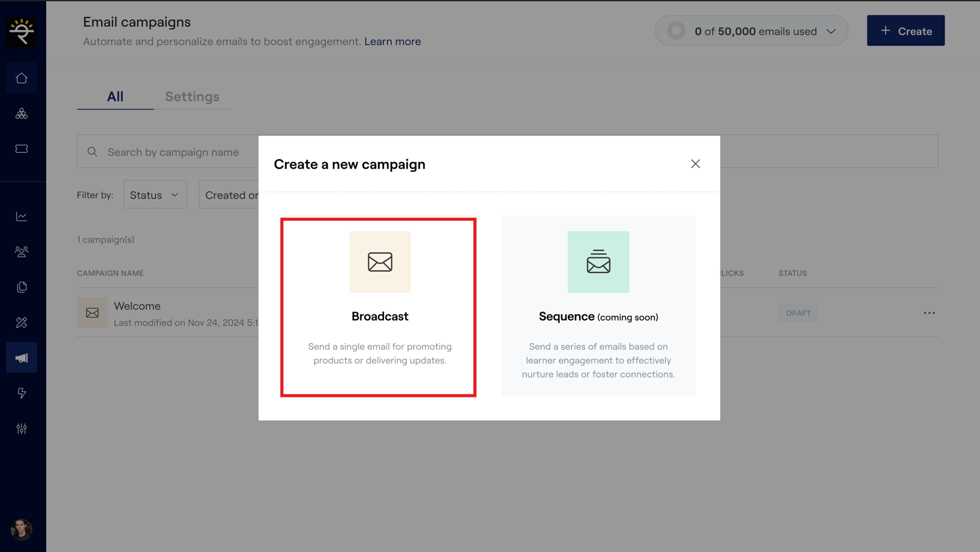Open the sliders settings sidebar icon

(22, 428)
